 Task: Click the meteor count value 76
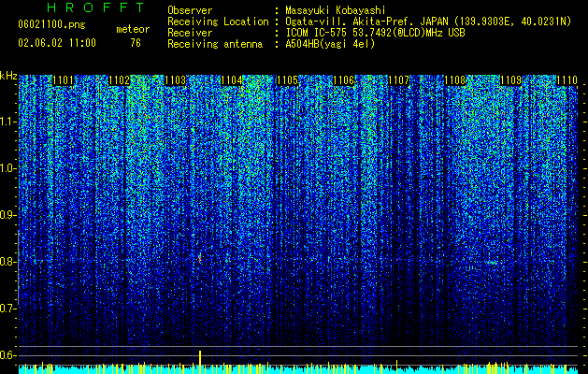point(136,43)
